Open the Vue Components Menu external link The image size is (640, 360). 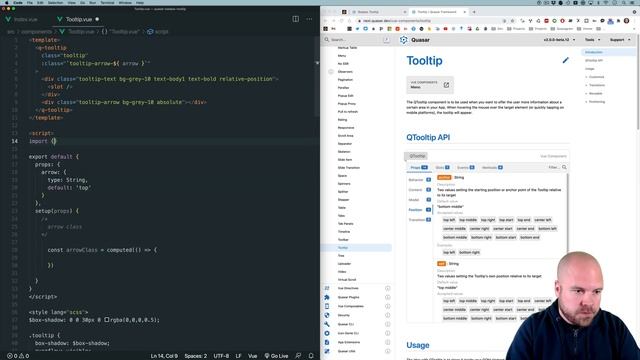pyautogui.click(x=430, y=85)
